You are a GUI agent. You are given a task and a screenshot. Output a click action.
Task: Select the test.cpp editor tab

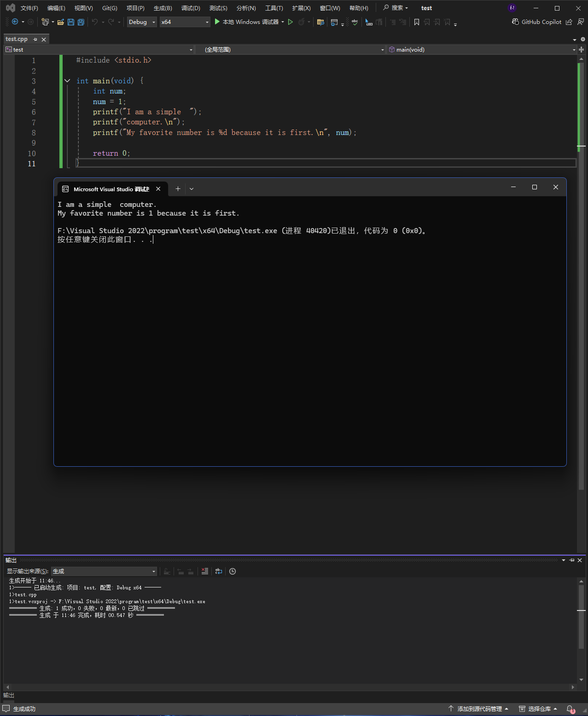pos(17,39)
